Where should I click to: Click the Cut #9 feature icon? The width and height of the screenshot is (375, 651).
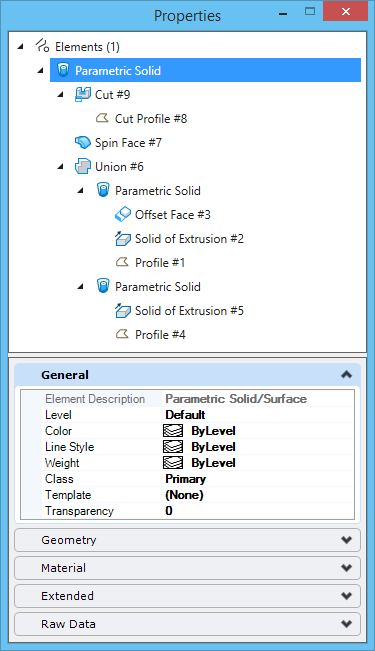click(x=83, y=94)
